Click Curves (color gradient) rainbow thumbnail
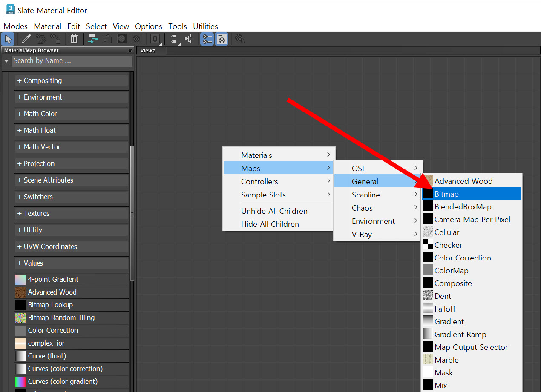This screenshot has width=541, height=392. click(x=20, y=382)
